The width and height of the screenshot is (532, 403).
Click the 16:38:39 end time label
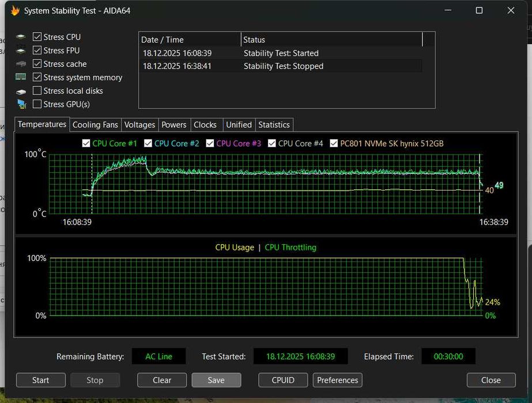(493, 222)
